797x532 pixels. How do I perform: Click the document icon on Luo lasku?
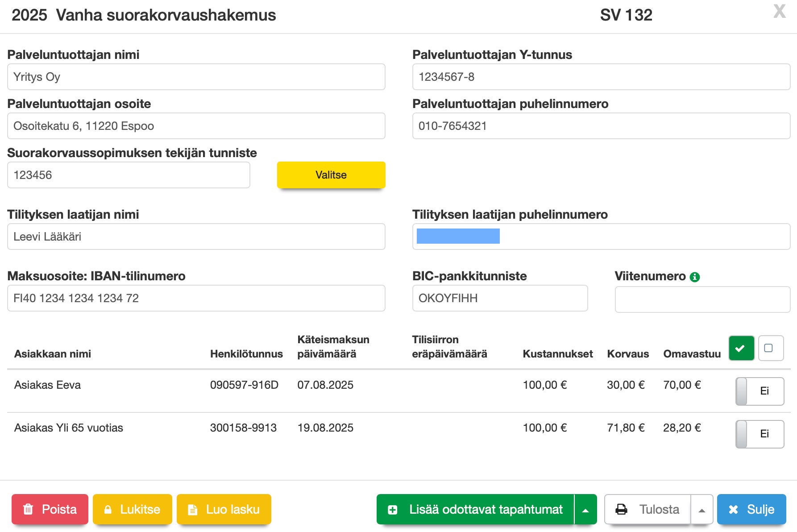click(x=192, y=509)
